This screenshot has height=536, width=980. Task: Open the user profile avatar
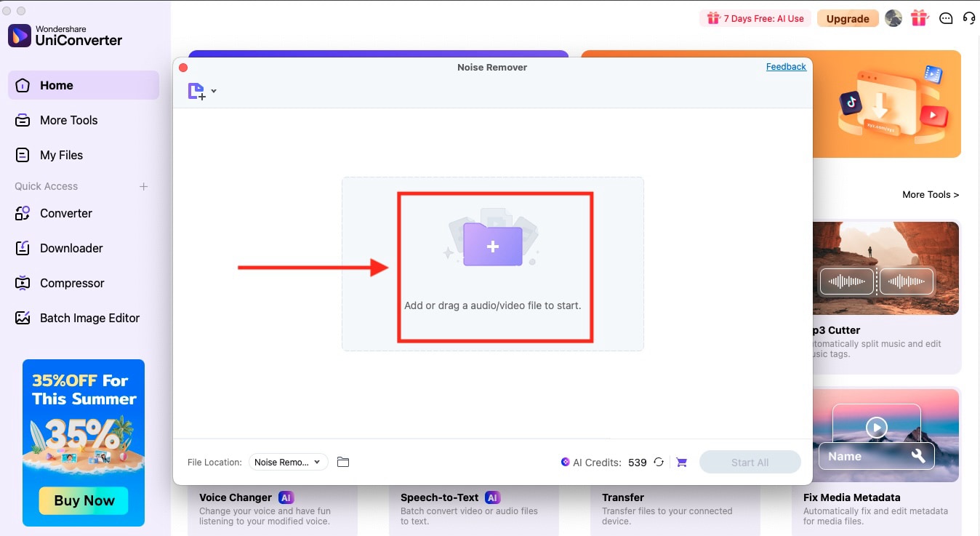[893, 18]
